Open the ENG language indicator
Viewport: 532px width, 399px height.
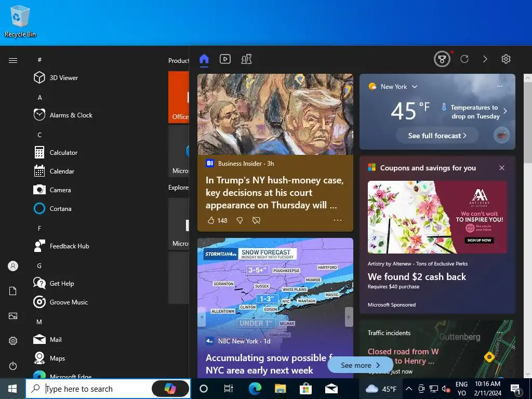(x=461, y=389)
